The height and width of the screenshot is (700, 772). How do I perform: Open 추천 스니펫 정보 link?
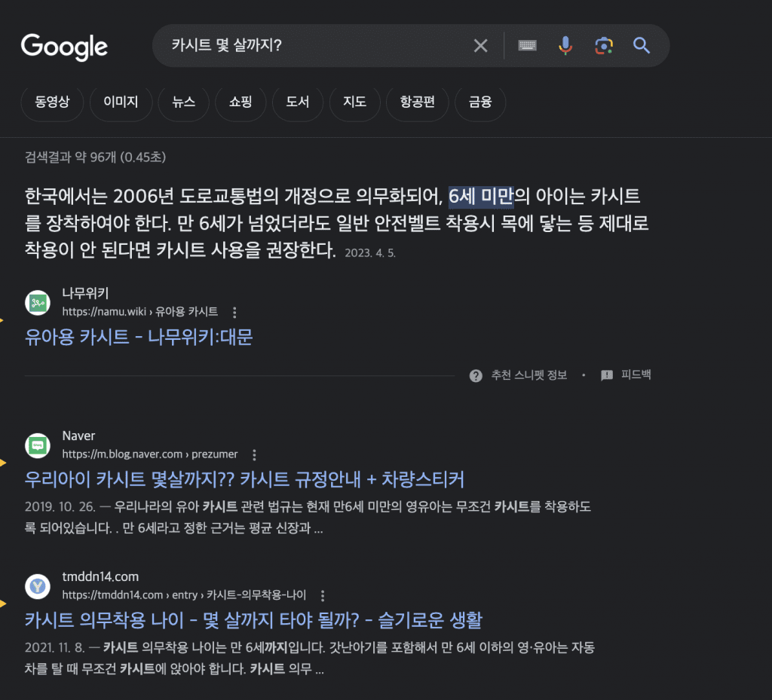[528, 375]
